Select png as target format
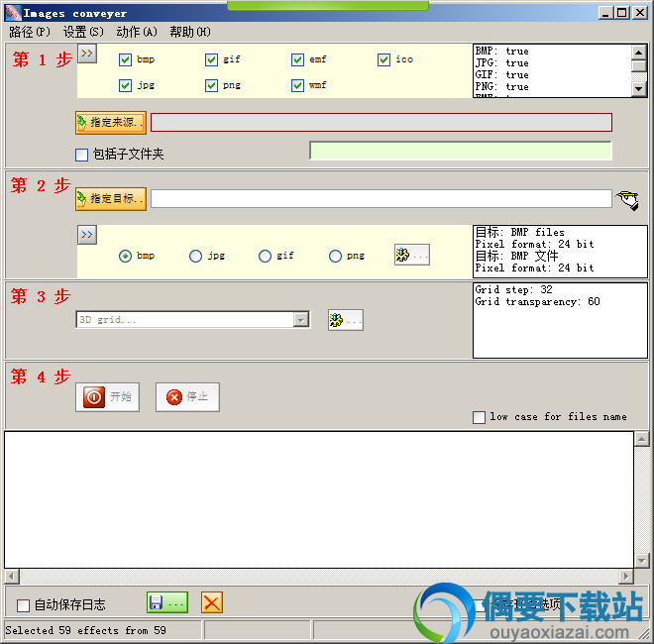Screen dimensions: 654x644 (x=335, y=256)
